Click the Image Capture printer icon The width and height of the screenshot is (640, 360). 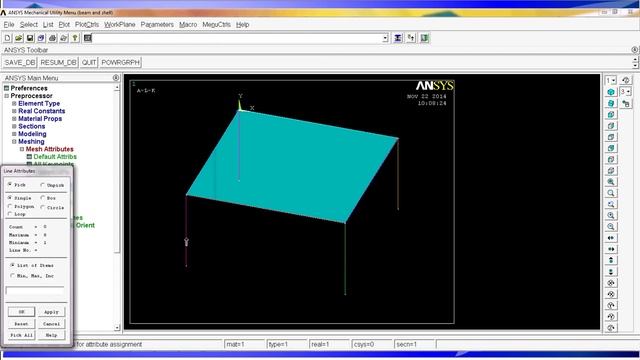(52, 38)
